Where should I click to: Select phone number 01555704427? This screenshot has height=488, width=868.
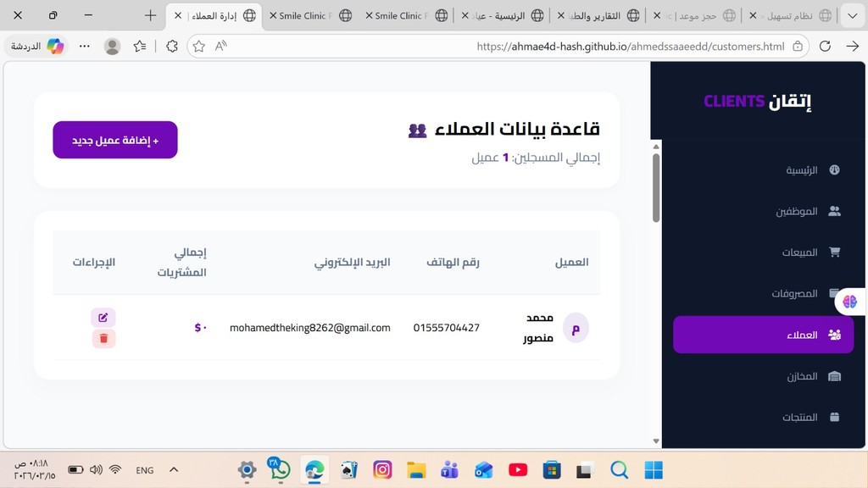(x=446, y=328)
